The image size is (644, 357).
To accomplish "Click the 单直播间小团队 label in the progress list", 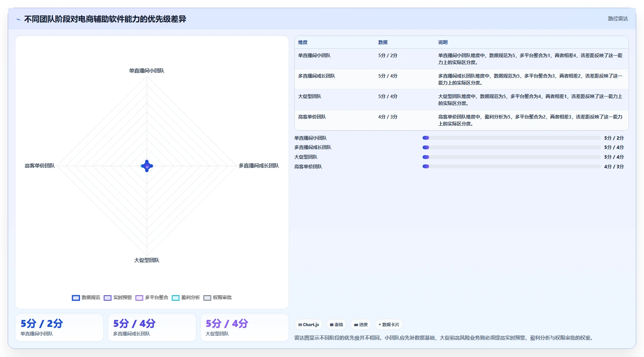I will (x=310, y=138).
